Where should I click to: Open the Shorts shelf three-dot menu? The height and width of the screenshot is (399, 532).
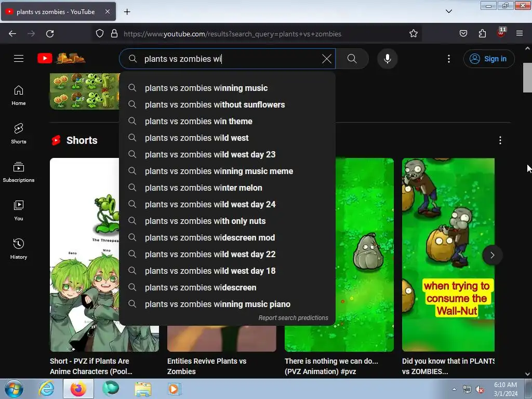tap(500, 140)
